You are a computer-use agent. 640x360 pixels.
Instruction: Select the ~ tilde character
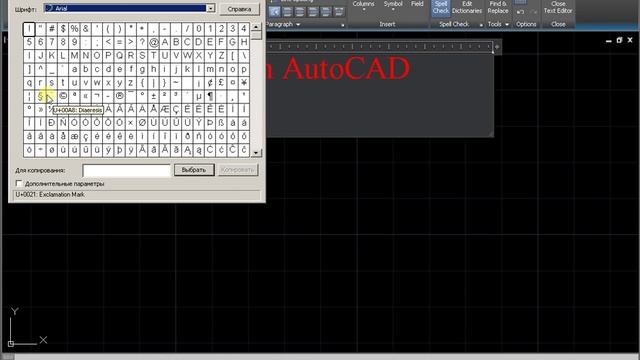176,82
